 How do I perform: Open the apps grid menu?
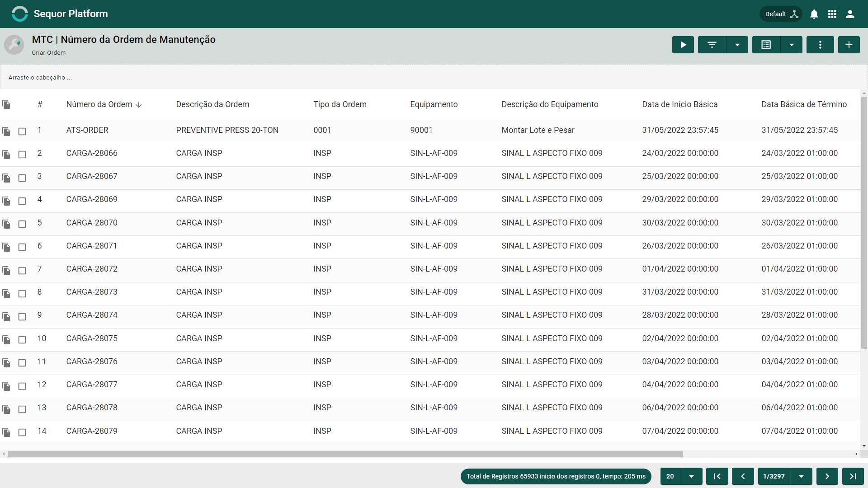coord(832,14)
